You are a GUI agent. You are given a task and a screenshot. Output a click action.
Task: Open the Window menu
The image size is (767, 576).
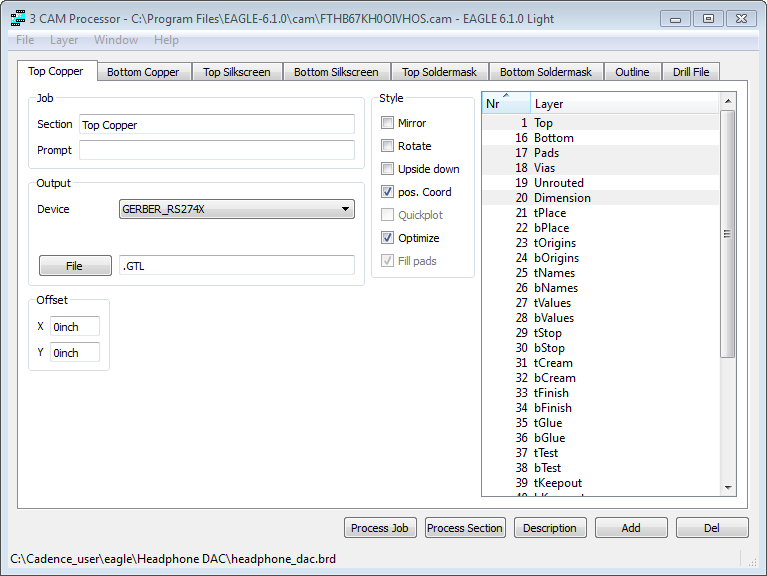[x=116, y=40]
